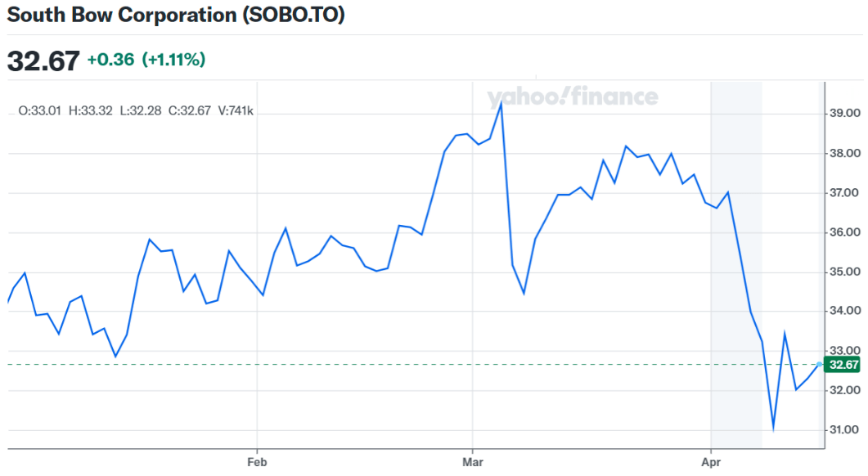Click the C:32.67 close value
Screen dimensions: 868x476
pos(189,110)
